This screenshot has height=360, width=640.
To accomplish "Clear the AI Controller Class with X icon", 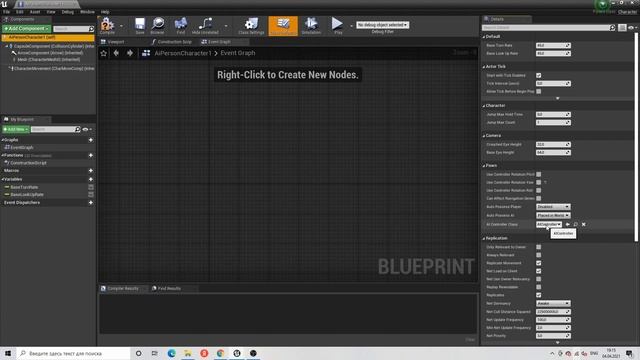I will [x=584, y=224].
